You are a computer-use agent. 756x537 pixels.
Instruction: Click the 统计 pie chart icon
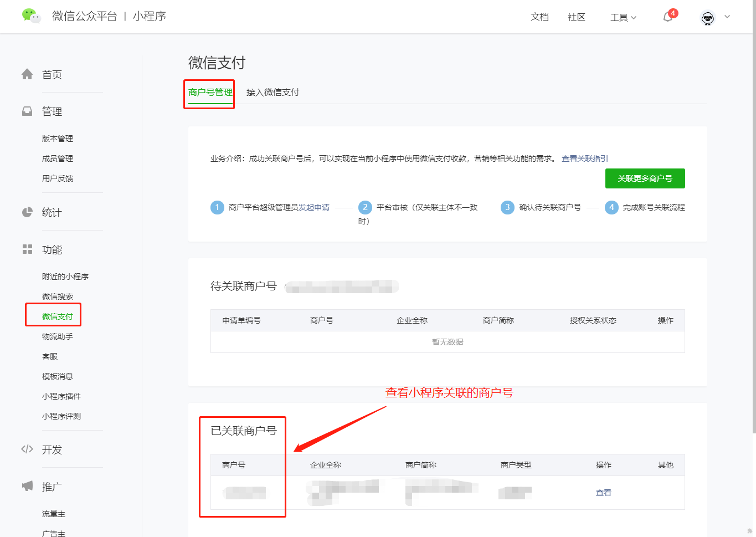tap(27, 212)
